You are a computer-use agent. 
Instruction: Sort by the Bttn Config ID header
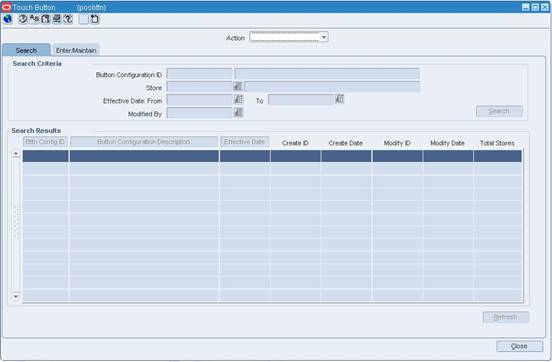45,142
